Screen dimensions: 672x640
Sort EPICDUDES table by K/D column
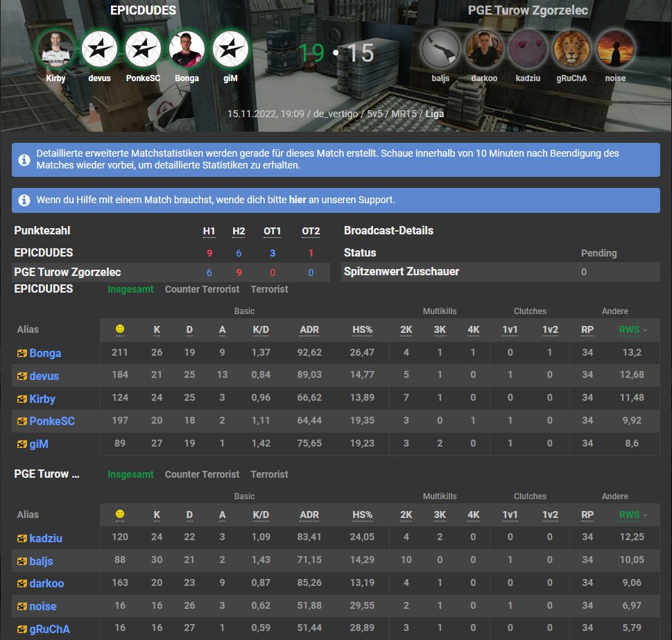tap(261, 329)
